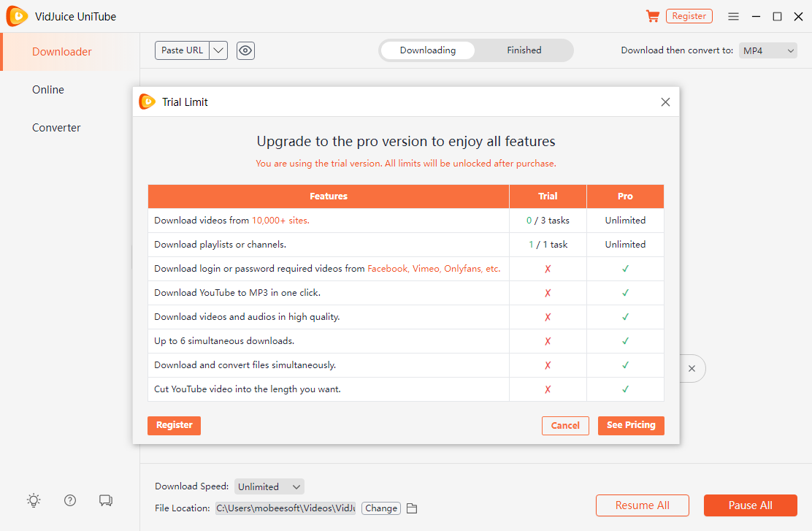Image resolution: width=812 pixels, height=531 pixels.
Task: Click "Download videos and audios in high quality."
Action: pos(247,316)
